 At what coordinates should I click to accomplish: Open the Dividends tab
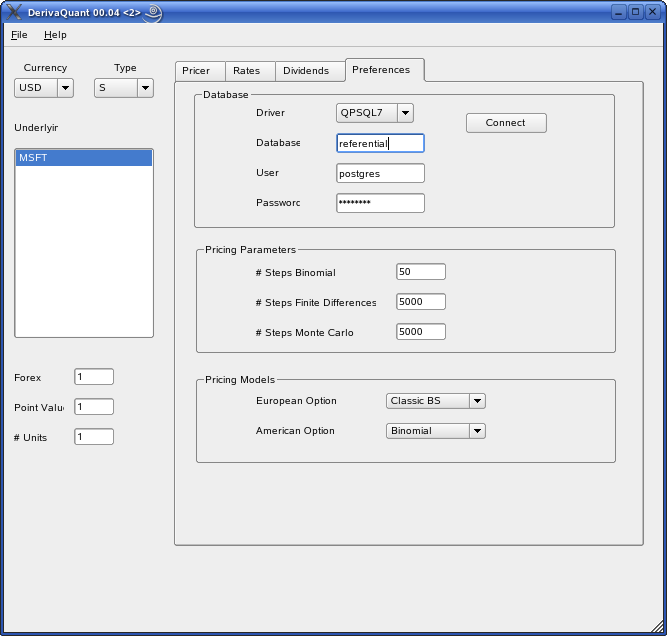click(306, 71)
